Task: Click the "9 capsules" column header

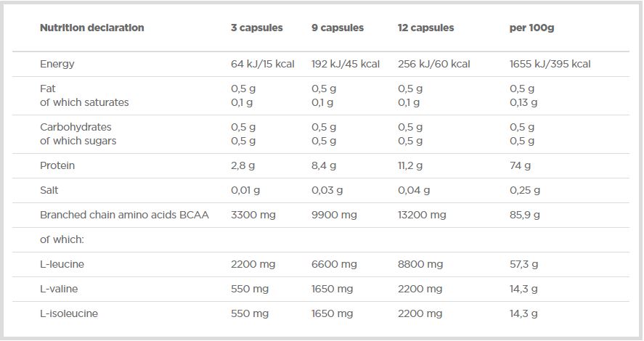Action: 337,28
